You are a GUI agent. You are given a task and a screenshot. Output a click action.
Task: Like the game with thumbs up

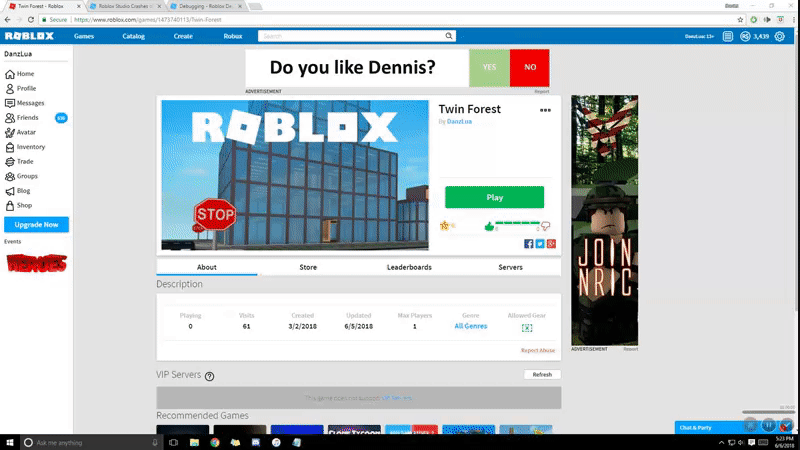coord(489,226)
